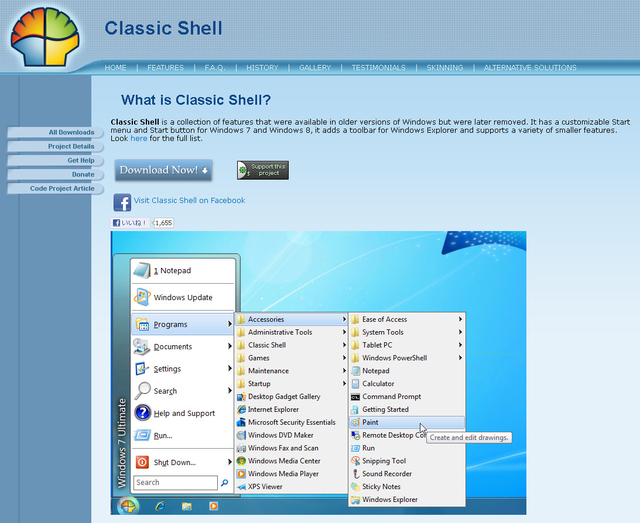Open the GALLERY navigation item
This screenshot has height=523, width=640.
point(314,68)
